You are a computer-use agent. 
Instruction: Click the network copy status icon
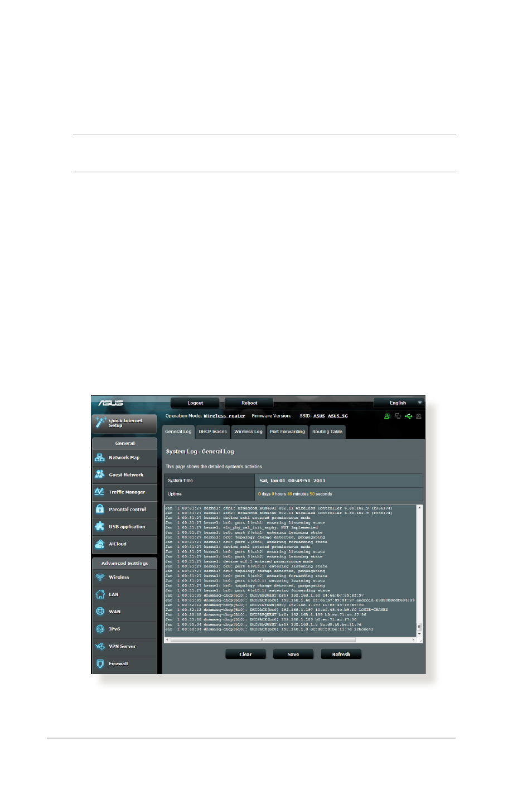tap(398, 416)
